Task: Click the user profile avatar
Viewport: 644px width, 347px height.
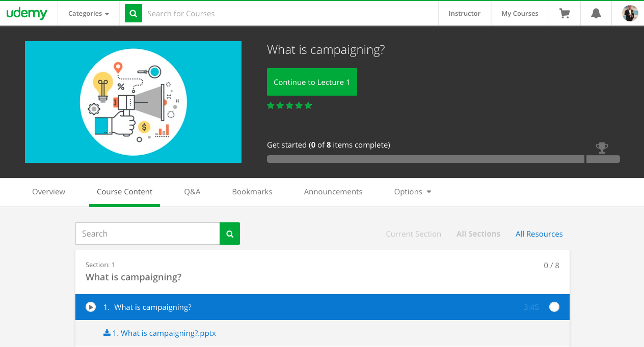Action: [x=630, y=14]
